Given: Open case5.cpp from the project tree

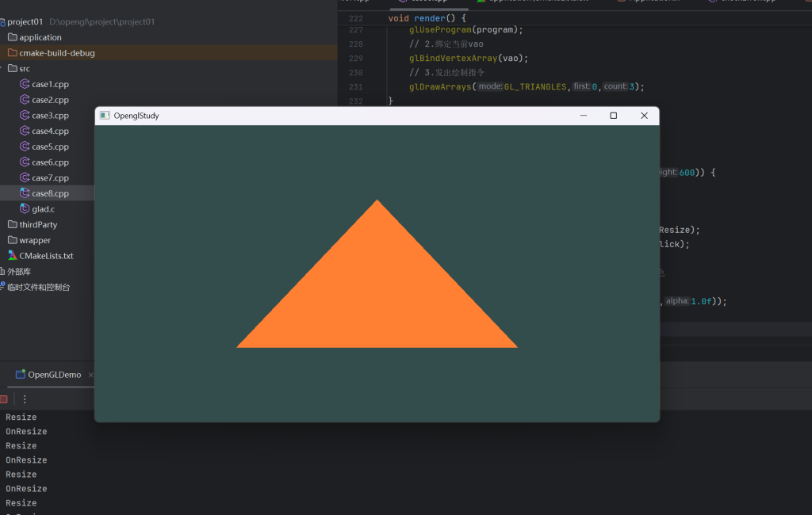Looking at the screenshot, I should 50,147.
